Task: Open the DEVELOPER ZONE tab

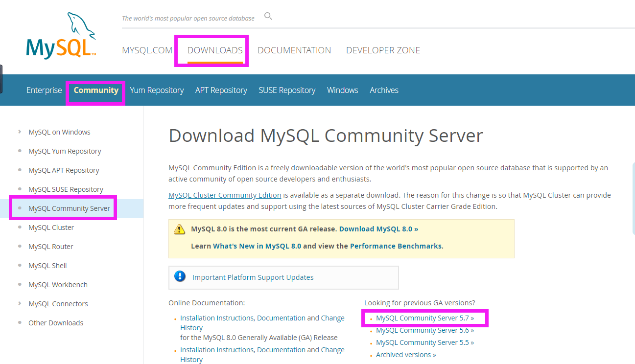Action: tap(383, 50)
